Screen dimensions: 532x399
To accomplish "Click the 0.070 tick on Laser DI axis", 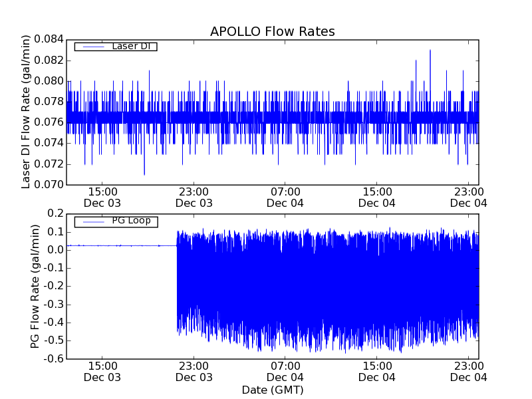I will (x=49, y=185).
